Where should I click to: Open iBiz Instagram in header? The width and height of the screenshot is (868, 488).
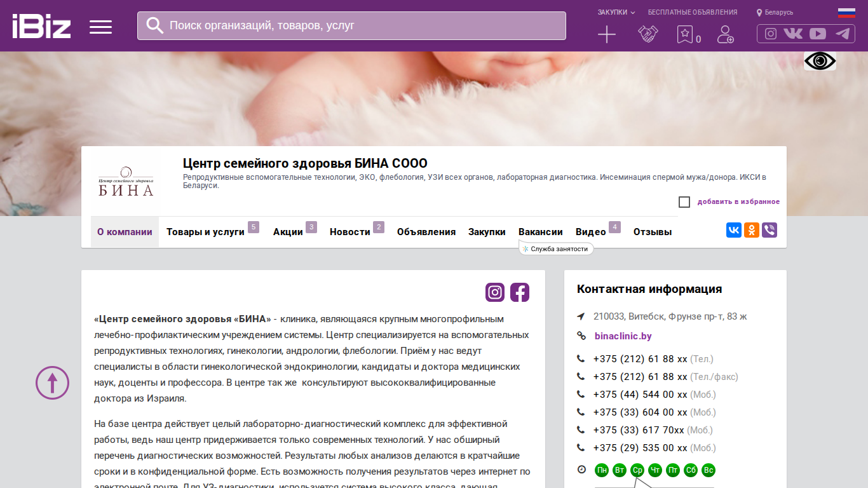pyautogui.click(x=771, y=34)
